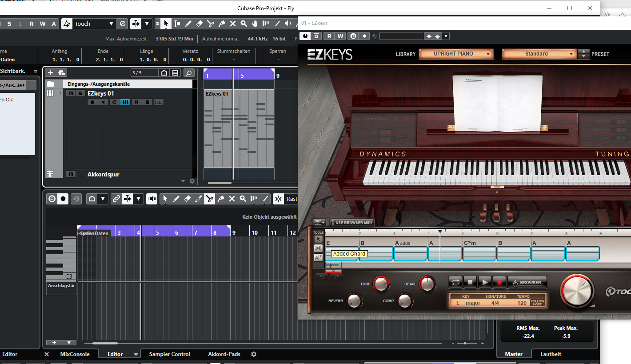Toggle the plugin power bypass button
Image resolution: width=631 pixels, height=364 pixels.
click(x=305, y=36)
